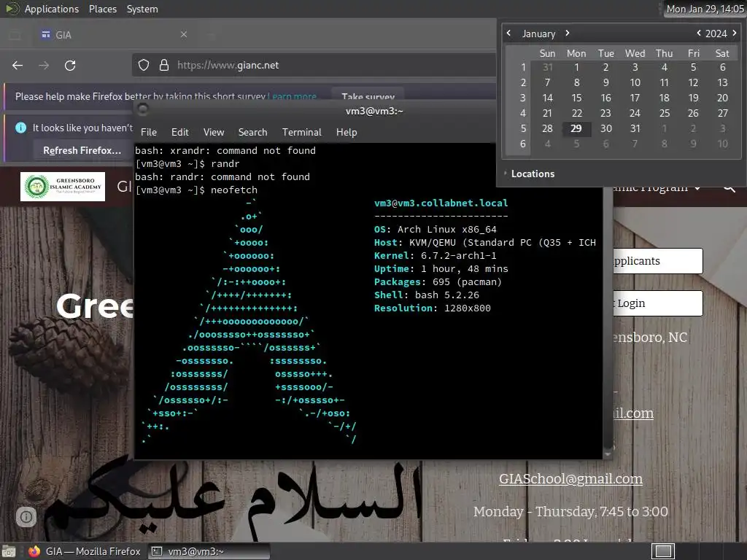747x560 pixels.
Task: Expand the Locations section
Action: (529, 174)
